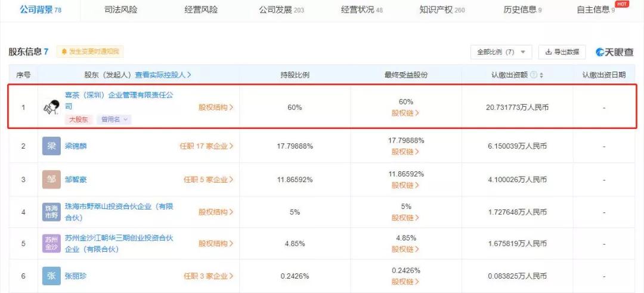Open 喜茶（深圳）企业管理有限责任公司 link

119,101
